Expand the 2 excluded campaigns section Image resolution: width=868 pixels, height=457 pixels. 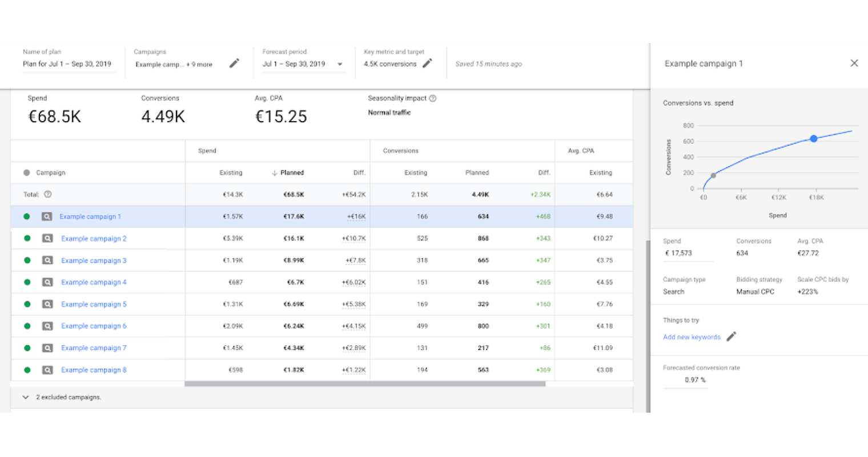26,397
